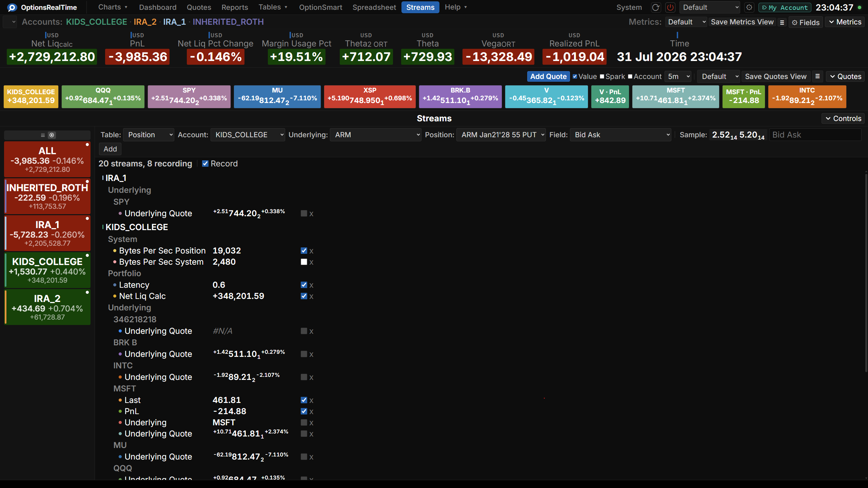Select the ALL accounts tile

pos(47,160)
